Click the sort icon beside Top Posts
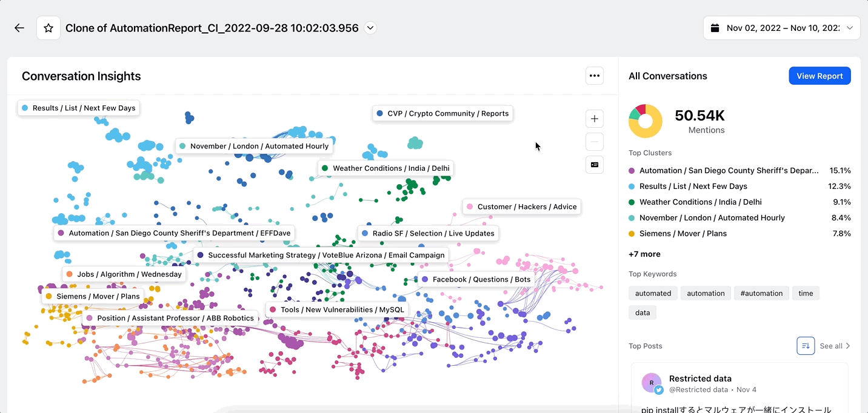Screen dimensions: 868x413 (x=806, y=346)
